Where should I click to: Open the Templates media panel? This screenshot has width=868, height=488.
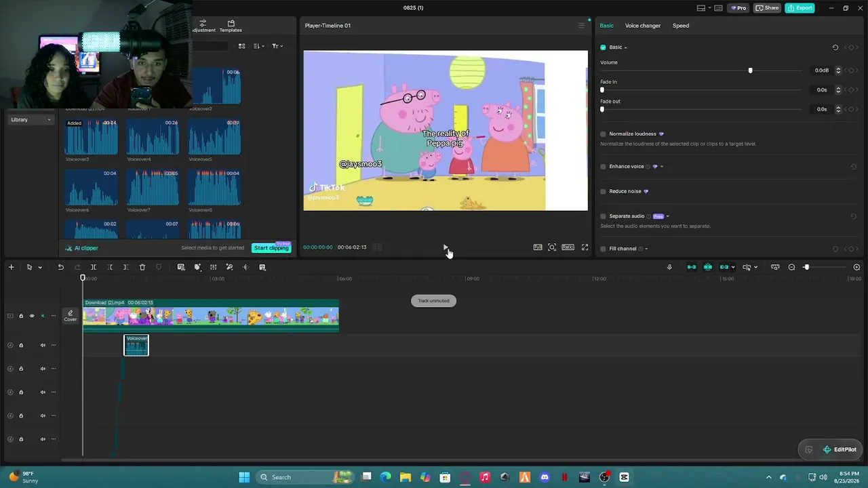[231, 26]
